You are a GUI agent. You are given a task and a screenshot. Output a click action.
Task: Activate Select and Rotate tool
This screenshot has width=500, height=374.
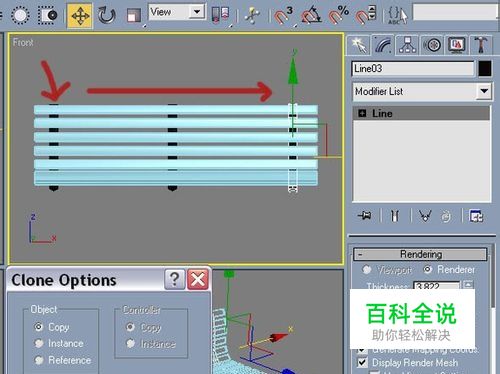click(107, 15)
